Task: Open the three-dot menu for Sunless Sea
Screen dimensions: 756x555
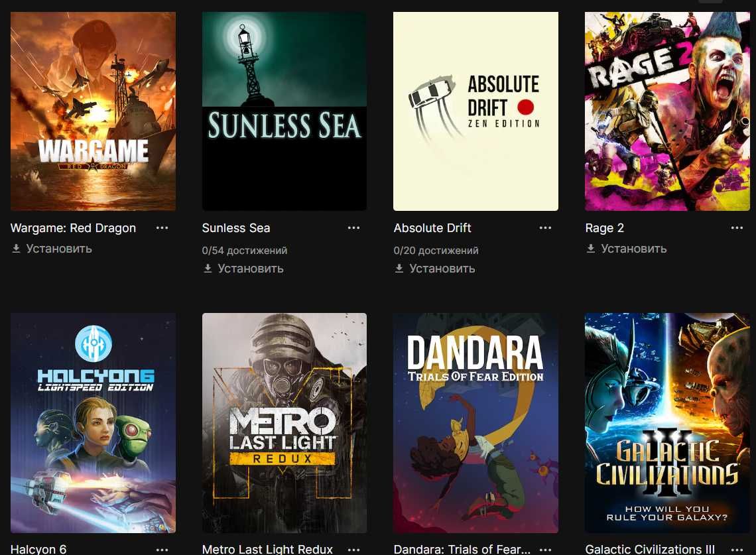Action: [x=353, y=227]
